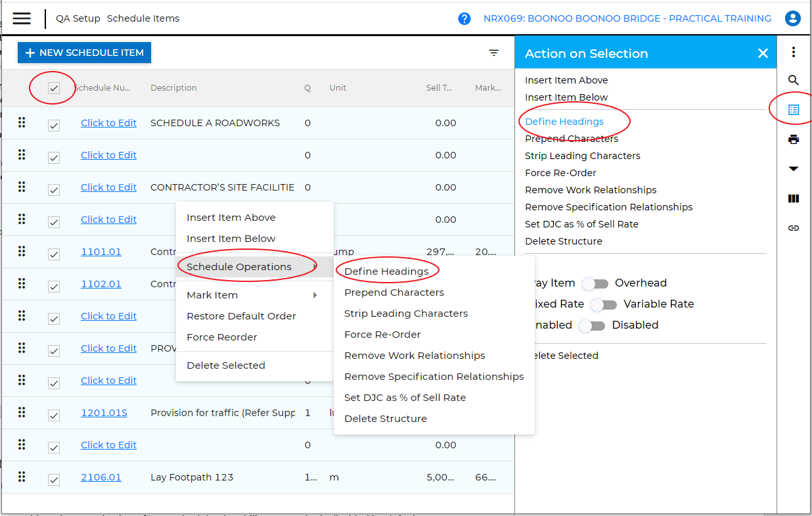Open the filter list icon above the table
Viewport: 812px width, 516px height.
[494, 53]
